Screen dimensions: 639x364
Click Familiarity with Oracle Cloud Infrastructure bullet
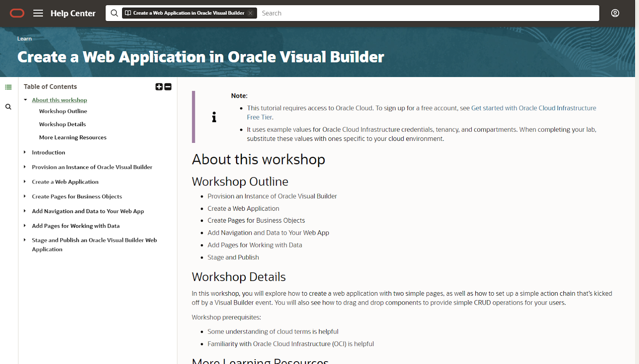291,344
